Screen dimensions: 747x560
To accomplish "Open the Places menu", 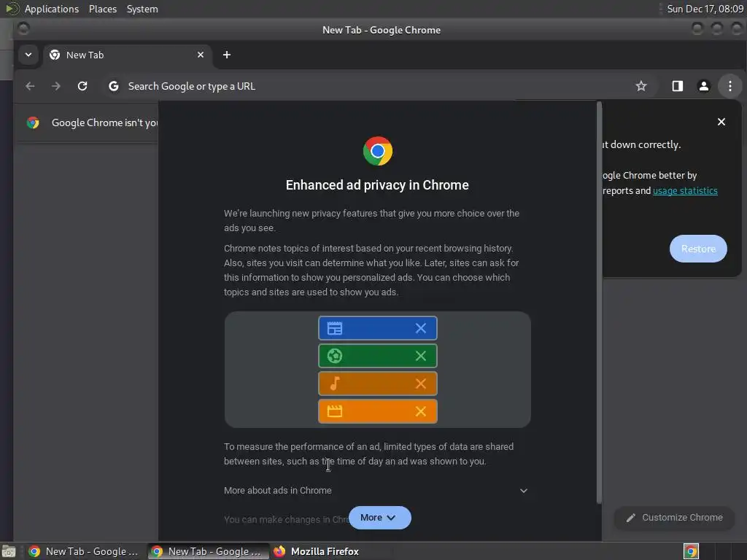I will point(103,9).
